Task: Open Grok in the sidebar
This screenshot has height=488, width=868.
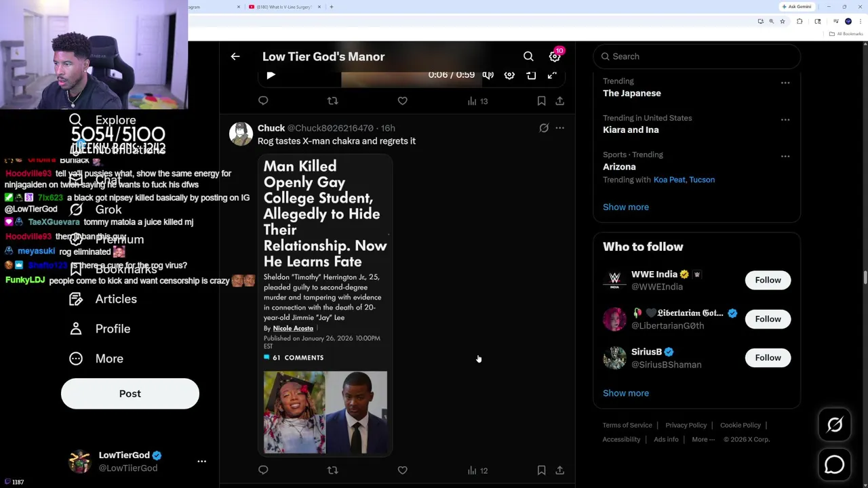Action: pyautogui.click(x=96, y=209)
